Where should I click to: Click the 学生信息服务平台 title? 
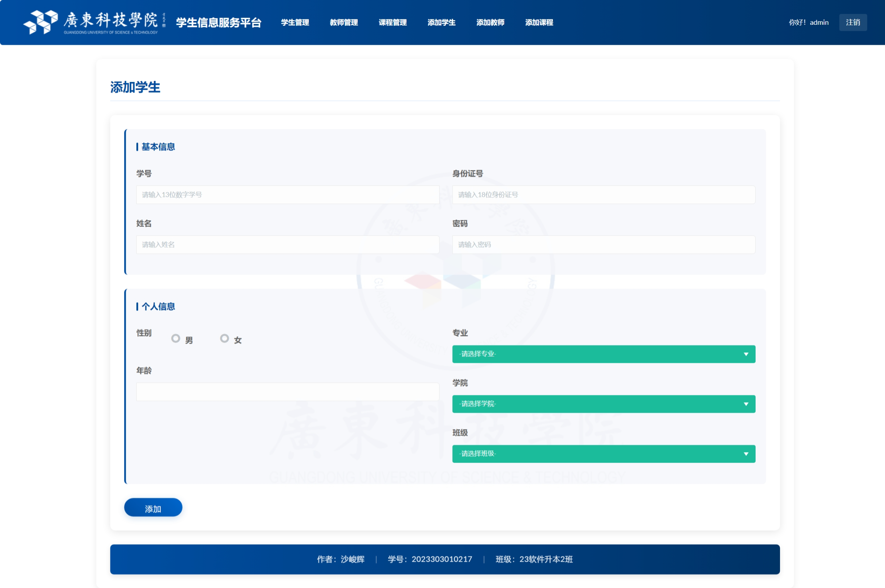(x=219, y=23)
